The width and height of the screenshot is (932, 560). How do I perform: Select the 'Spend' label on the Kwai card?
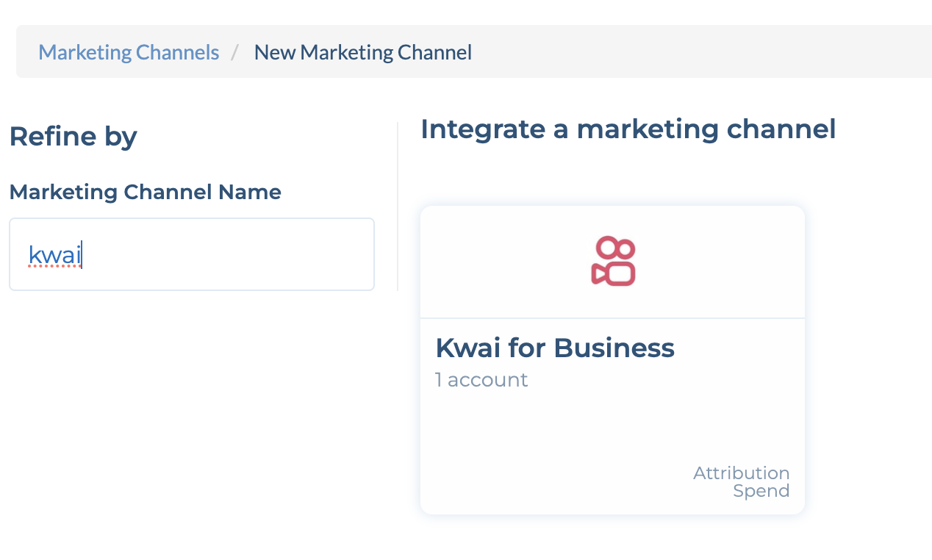tap(761, 491)
